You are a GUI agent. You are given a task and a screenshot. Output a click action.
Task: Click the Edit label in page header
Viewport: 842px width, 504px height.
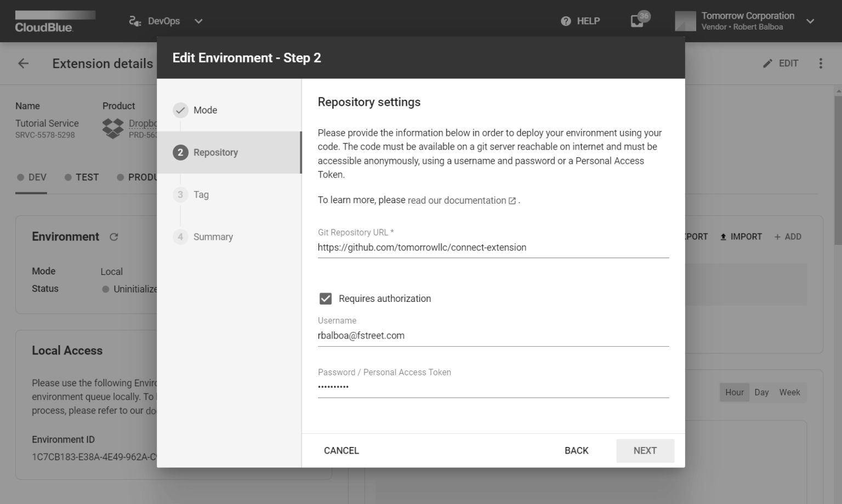(788, 64)
